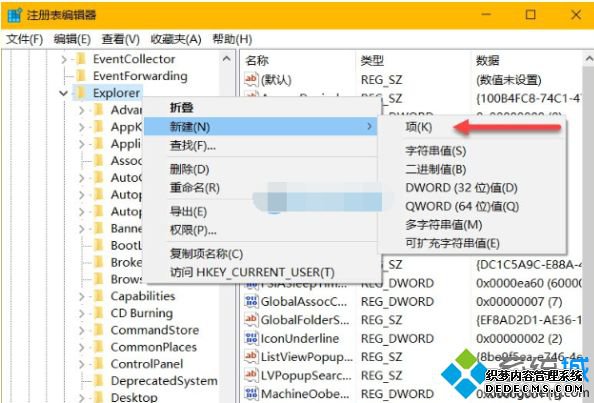Image resolution: width=594 pixels, height=403 pixels.
Task: Select 二进制值(B) in the submenu
Action: (x=472, y=169)
